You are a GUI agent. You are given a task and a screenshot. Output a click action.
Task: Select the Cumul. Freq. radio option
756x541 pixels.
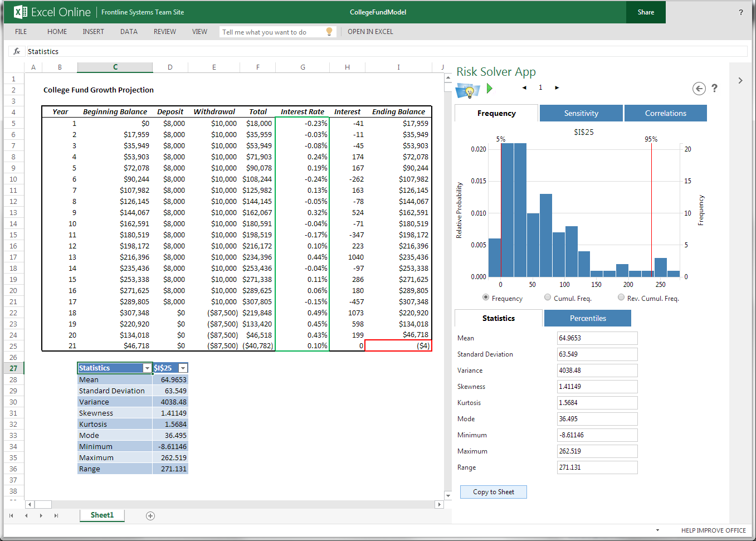click(548, 298)
